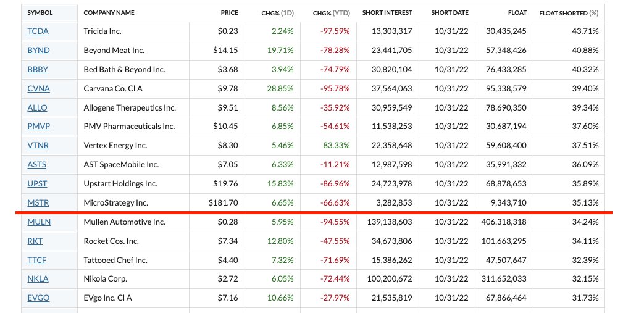Open the TCDA ticker link
The image size is (644, 313).
tap(38, 31)
